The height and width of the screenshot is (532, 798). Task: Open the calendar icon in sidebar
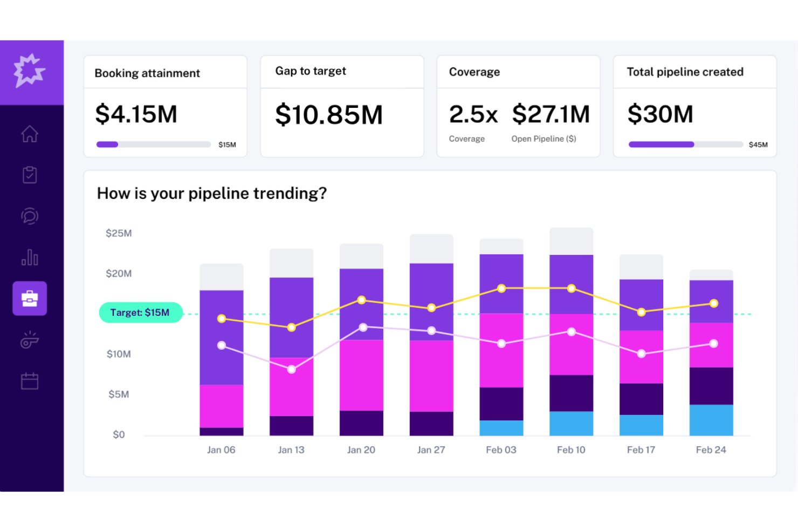[30, 381]
